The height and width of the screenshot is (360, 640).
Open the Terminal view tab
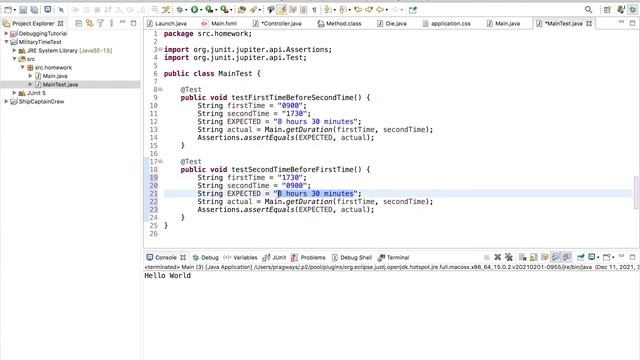click(x=393, y=258)
